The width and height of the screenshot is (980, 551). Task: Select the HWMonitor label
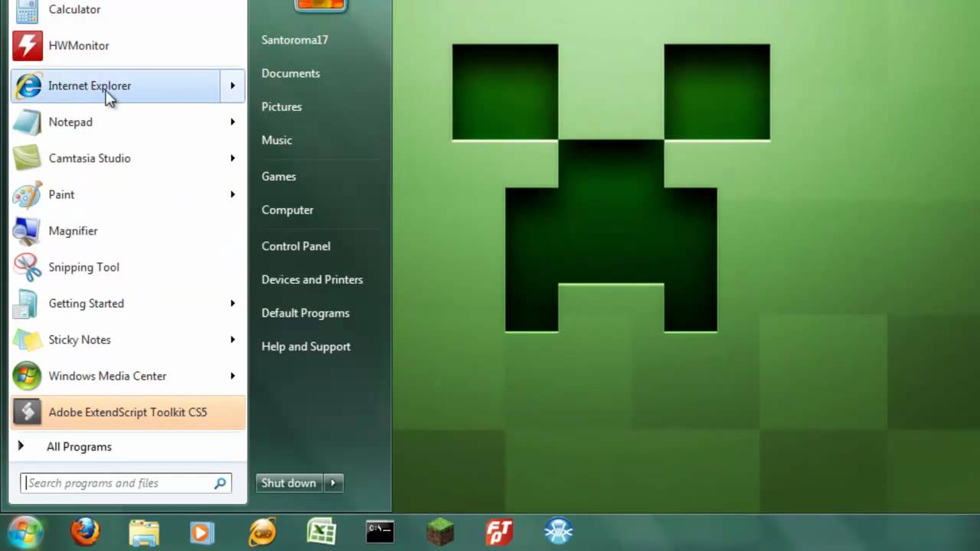click(x=79, y=46)
